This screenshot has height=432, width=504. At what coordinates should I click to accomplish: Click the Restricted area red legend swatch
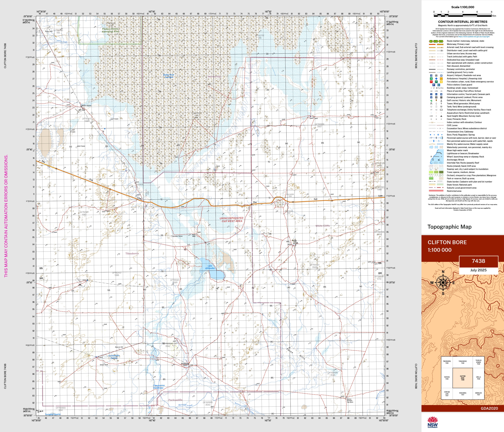pyautogui.click(x=436, y=191)
